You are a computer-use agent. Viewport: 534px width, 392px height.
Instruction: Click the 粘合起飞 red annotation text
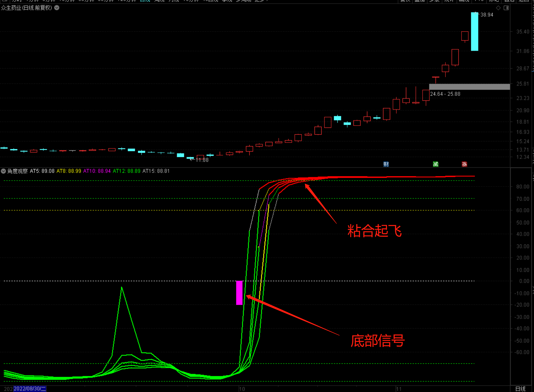pos(374,231)
